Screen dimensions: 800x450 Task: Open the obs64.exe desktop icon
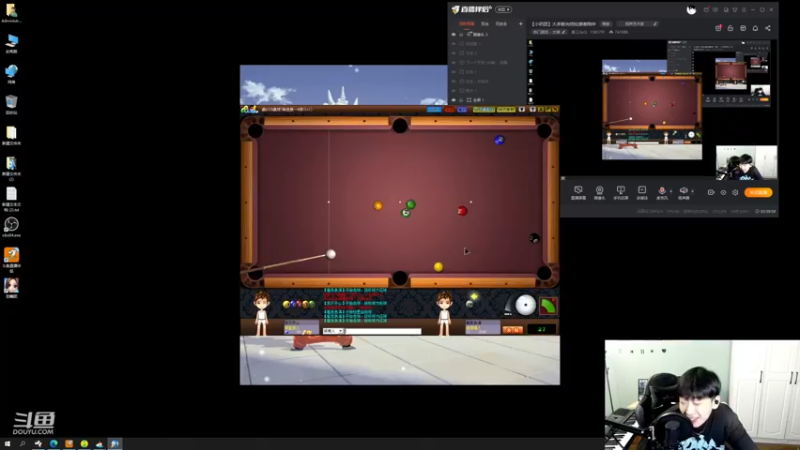pyautogui.click(x=11, y=227)
